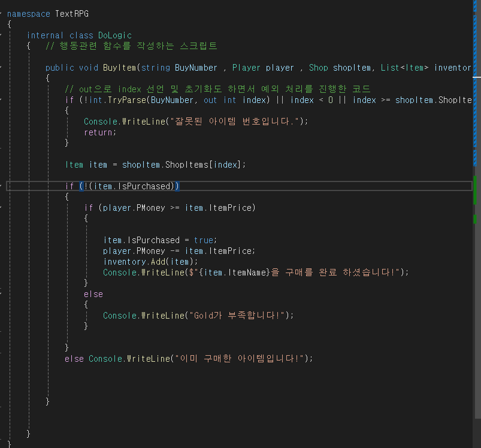Image resolution: width=481 pixels, height=448 pixels.
Task: Click 'player.PMoney' in the if condition
Action: [x=134, y=208]
